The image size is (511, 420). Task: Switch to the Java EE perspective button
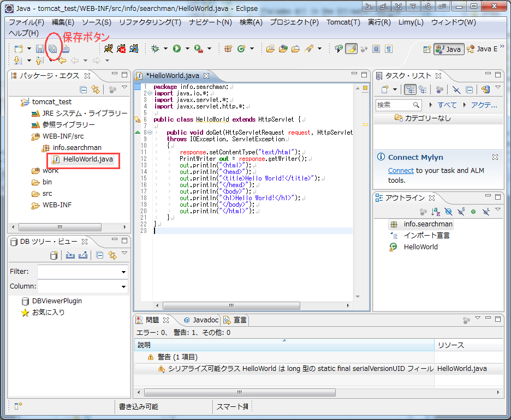pos(482,49)
